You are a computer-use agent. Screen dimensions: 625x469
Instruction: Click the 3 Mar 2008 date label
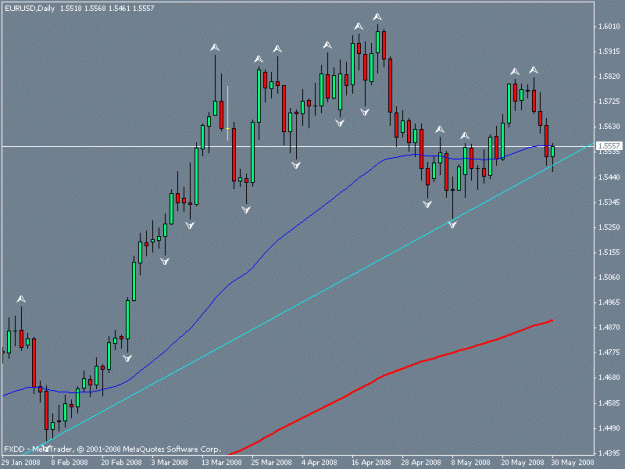(x=169, y=462)
